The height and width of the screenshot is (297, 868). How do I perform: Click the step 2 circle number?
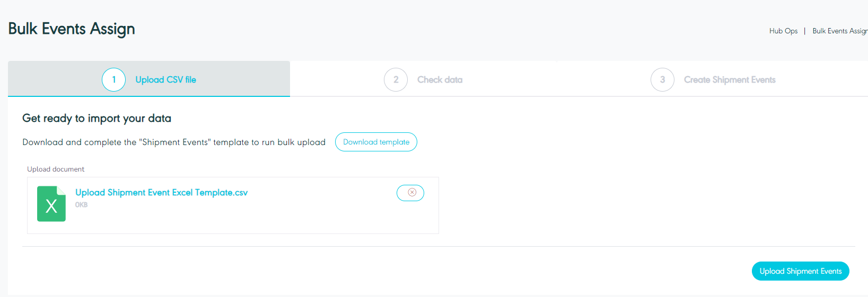click(x=396, y=80)
